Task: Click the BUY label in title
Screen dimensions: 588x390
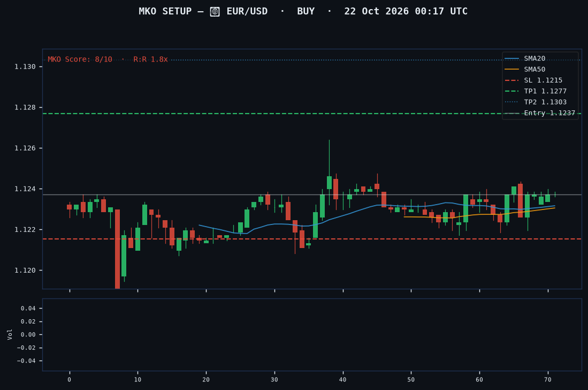Action: 306,11
